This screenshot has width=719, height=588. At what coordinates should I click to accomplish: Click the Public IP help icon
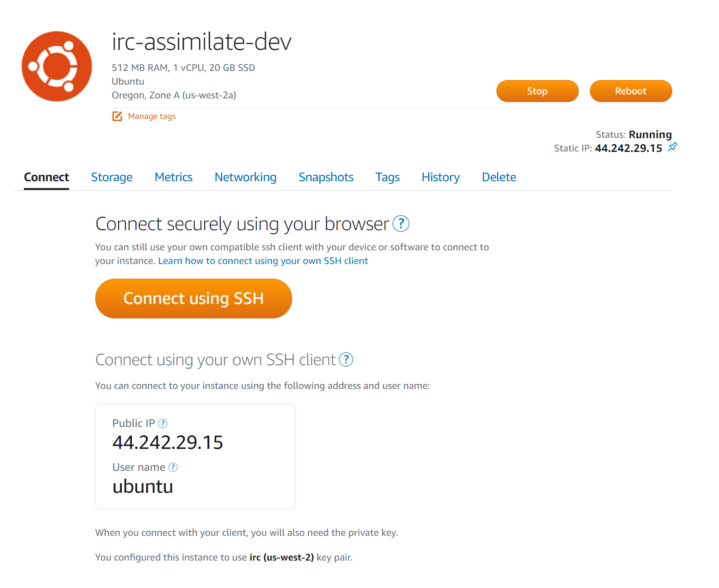pyautogui.click(x=163, y=424)
